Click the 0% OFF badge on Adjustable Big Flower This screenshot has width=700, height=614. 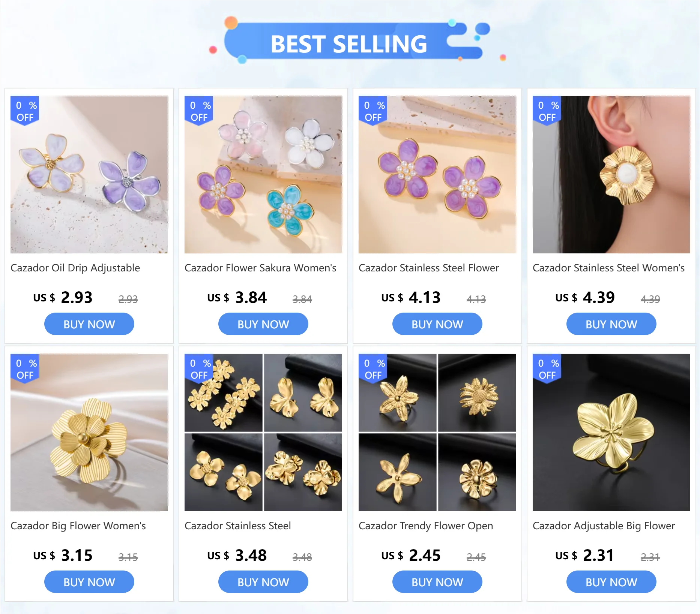pyautogui.click(x=547, y=369)
